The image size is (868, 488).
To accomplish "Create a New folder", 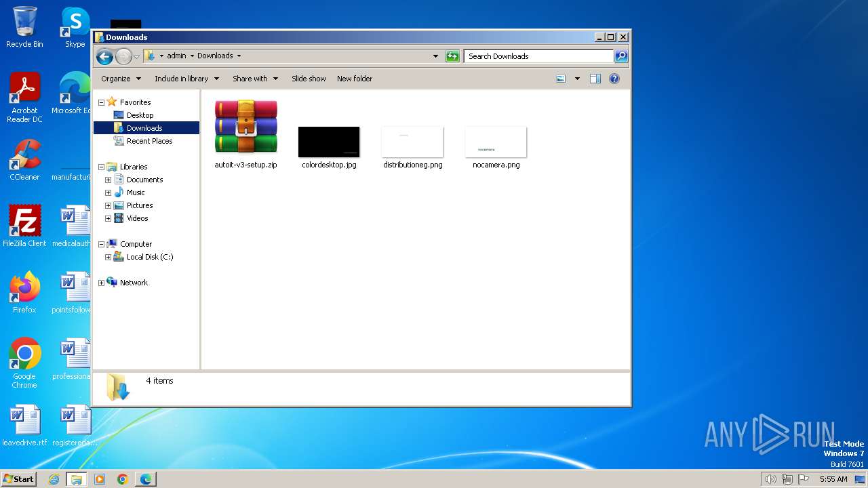I will (x=355, y=79).
